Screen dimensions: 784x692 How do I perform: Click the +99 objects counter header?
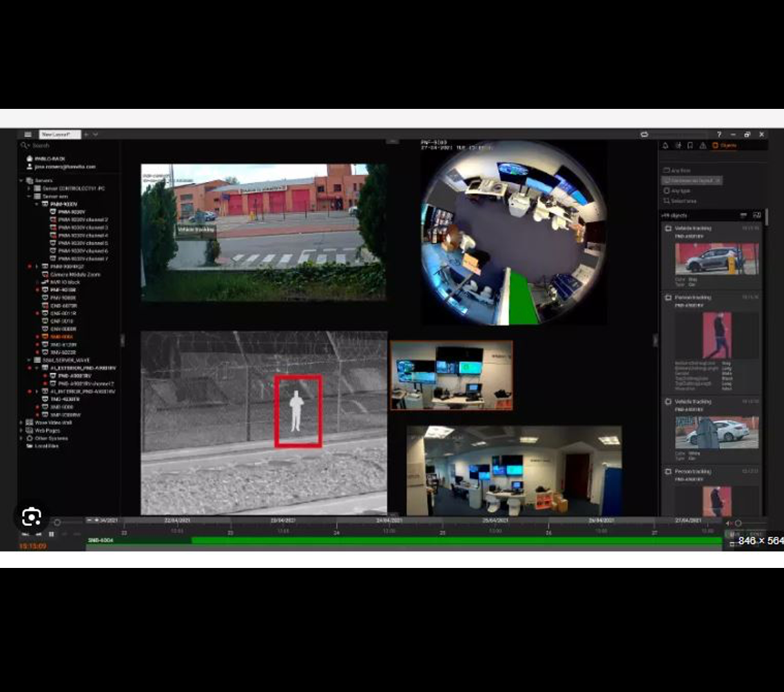click(673, 215)
